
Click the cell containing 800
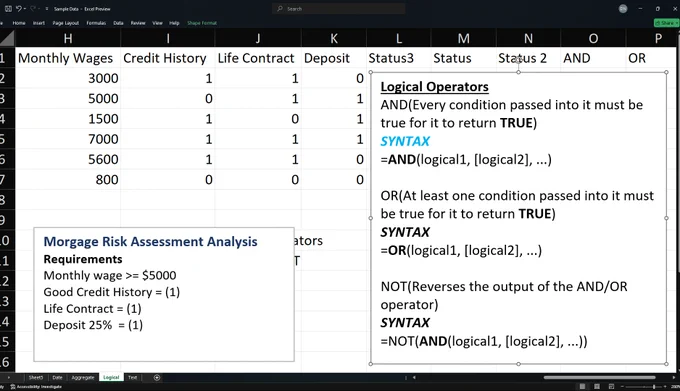point(68,180)
